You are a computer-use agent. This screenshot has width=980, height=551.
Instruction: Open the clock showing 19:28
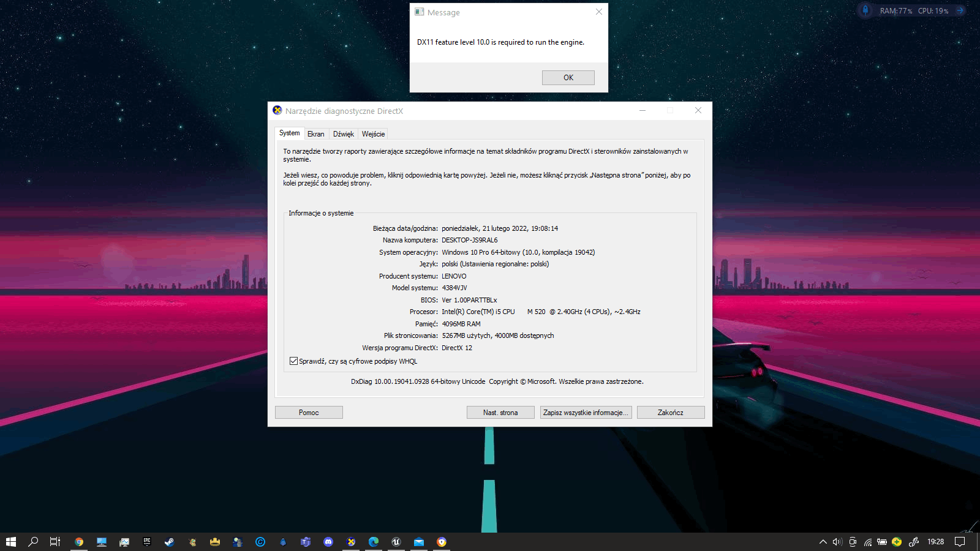[x=935, y=542]
